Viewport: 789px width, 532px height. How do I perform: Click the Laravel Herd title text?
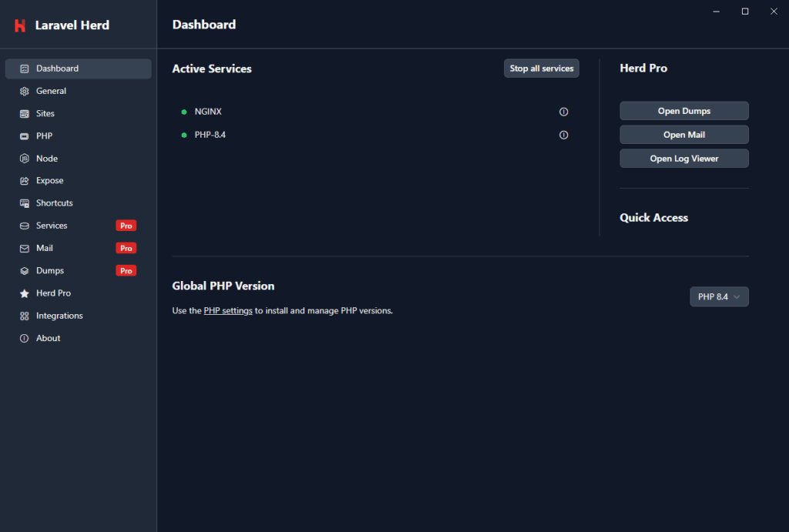point(72,25)
